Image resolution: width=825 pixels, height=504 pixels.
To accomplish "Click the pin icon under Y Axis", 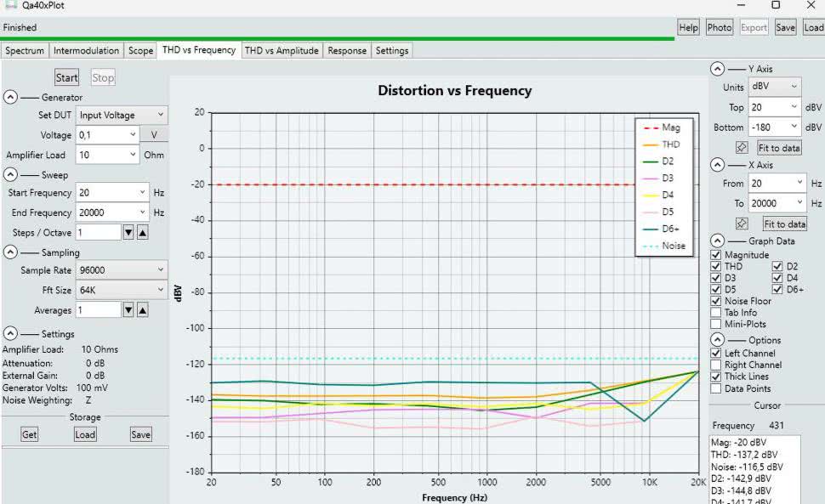I will point(741,147).
